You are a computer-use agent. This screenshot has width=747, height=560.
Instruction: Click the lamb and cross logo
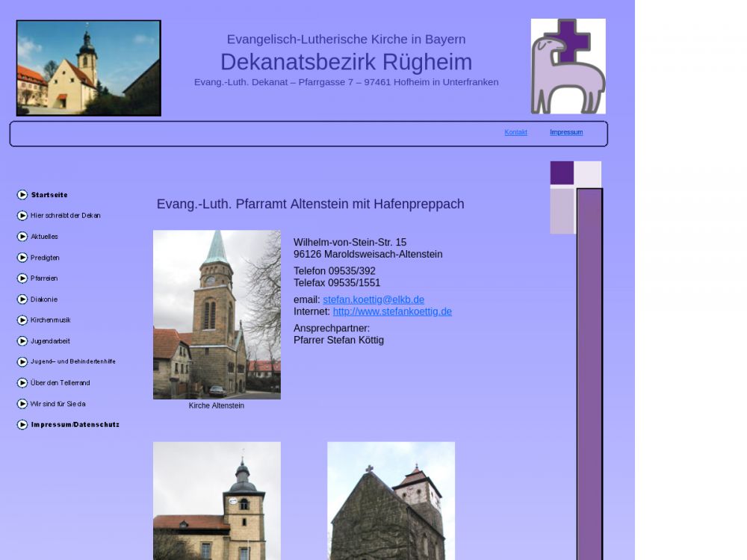point(568,66)
